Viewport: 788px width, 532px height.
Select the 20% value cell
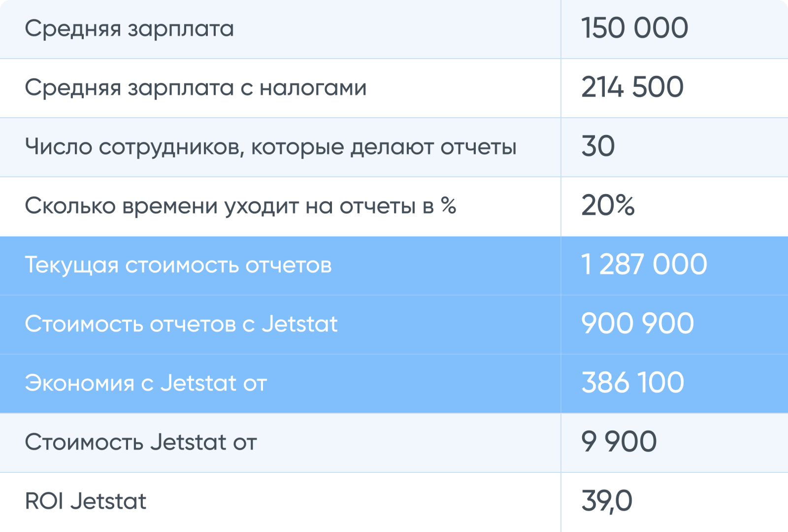click(x=608, y=205)
